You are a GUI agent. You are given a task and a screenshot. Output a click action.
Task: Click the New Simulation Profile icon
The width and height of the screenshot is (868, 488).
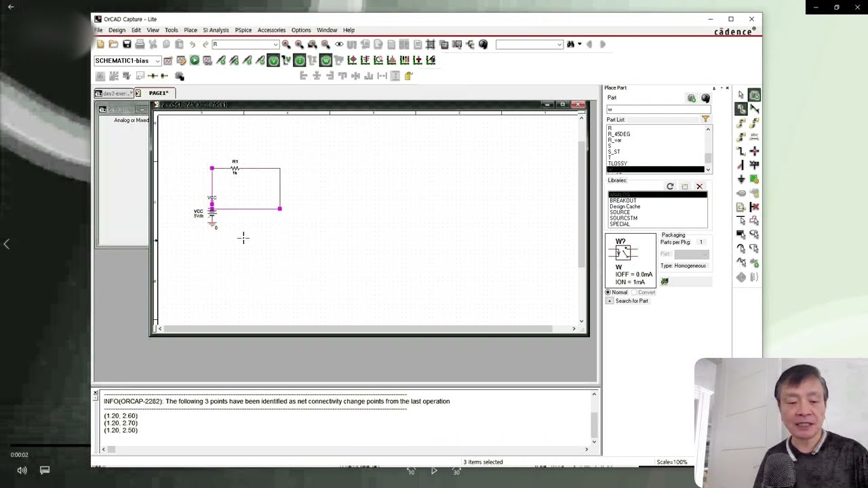point(168,60)
